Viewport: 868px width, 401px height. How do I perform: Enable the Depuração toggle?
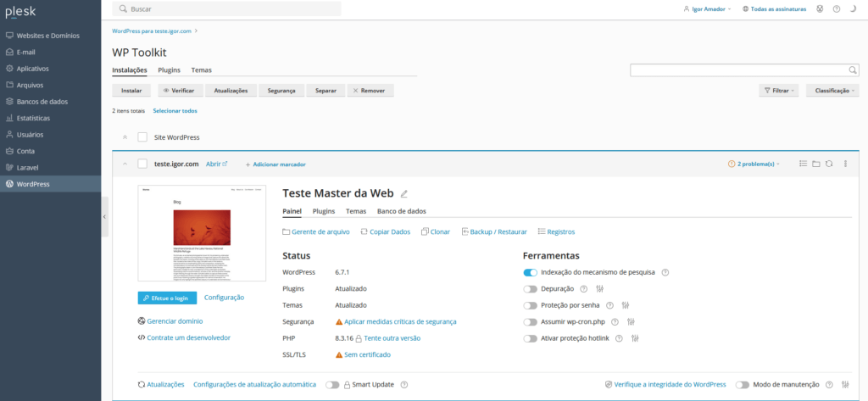click(x=531, y=289)
